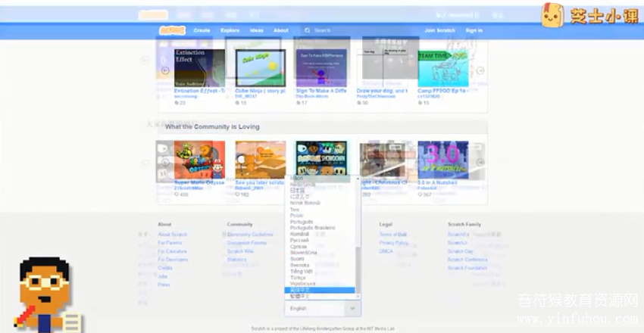Focus the Search input field
644x333 pixels.
[358, 30]
